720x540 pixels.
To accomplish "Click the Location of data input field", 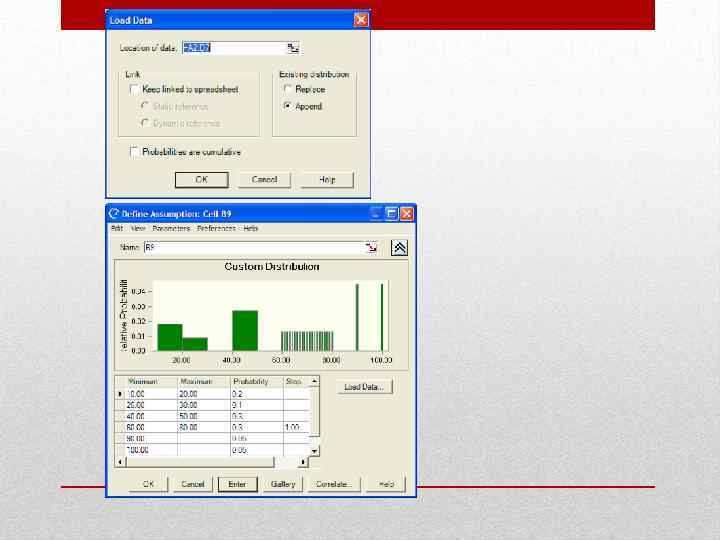I will pos(234,48).
